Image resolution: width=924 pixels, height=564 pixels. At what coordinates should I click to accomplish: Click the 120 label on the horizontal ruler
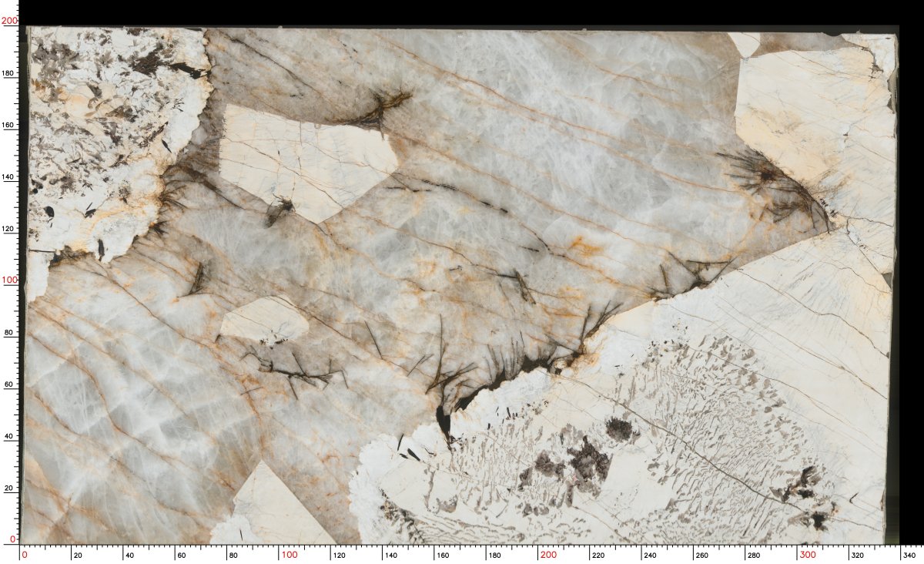click(x=340, y=555)
